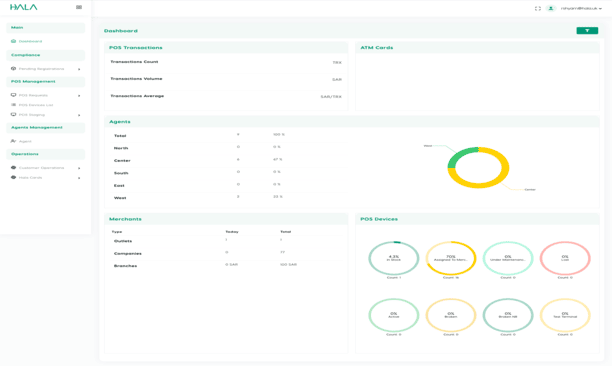Screen dimensions: 612x366
Task: Toggle fullscreen mode icon in header
Action: pyautogui.click(x=537, y=9)
